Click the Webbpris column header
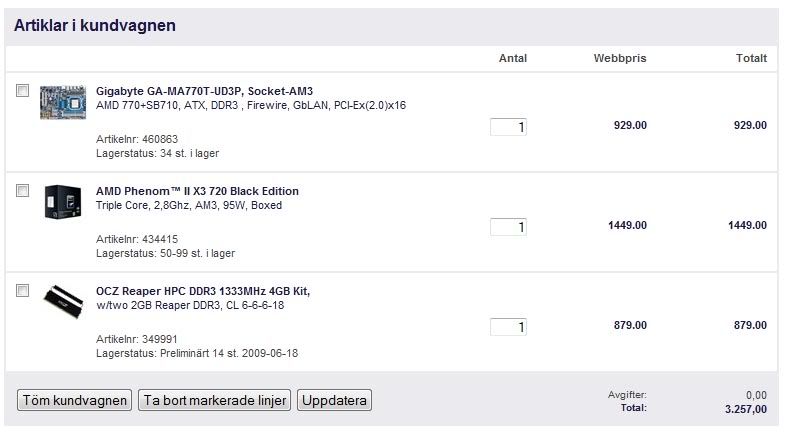The width and height of the screenshot is (787, 436). [620, 59]
